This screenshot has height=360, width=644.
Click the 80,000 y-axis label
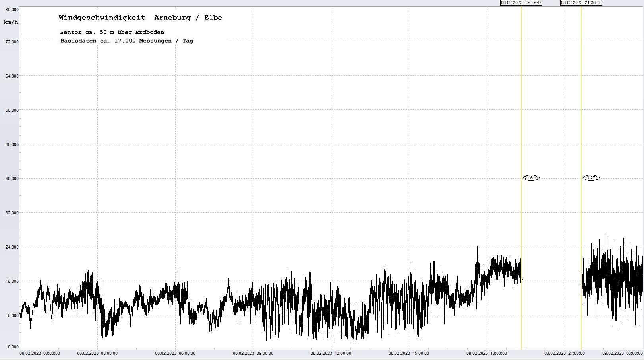12,10
